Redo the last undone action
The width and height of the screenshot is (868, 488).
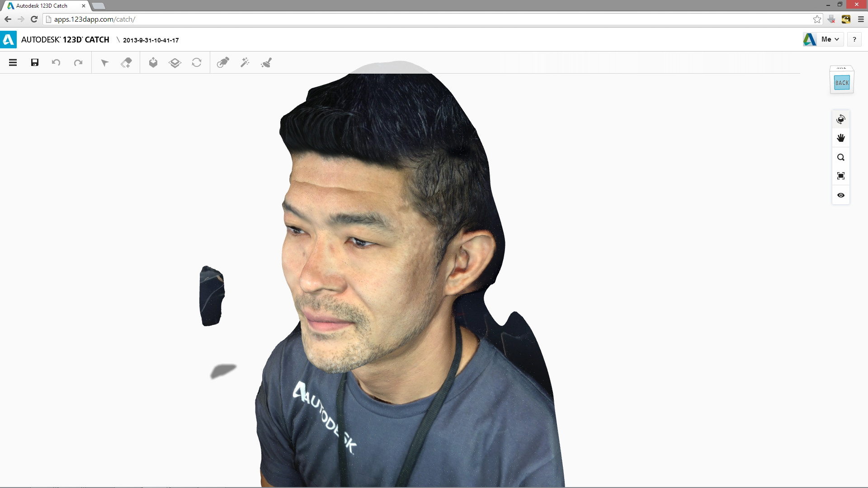(x=78, y=62)
